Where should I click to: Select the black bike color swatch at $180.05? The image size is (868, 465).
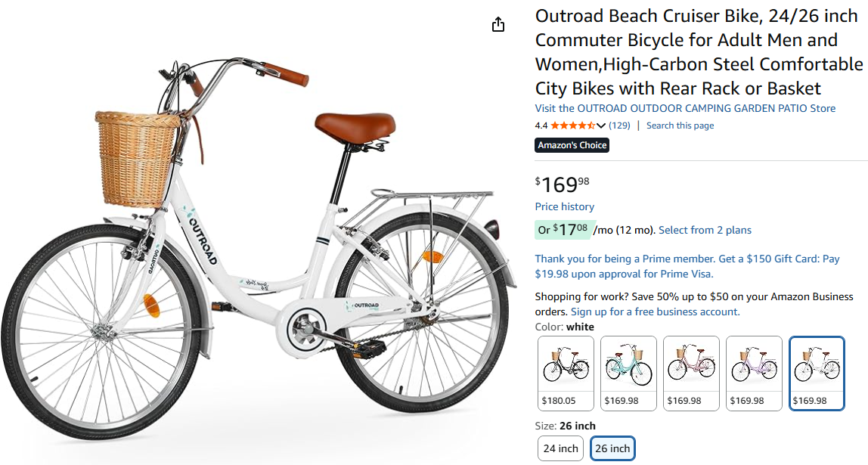[x=566, y=373]
